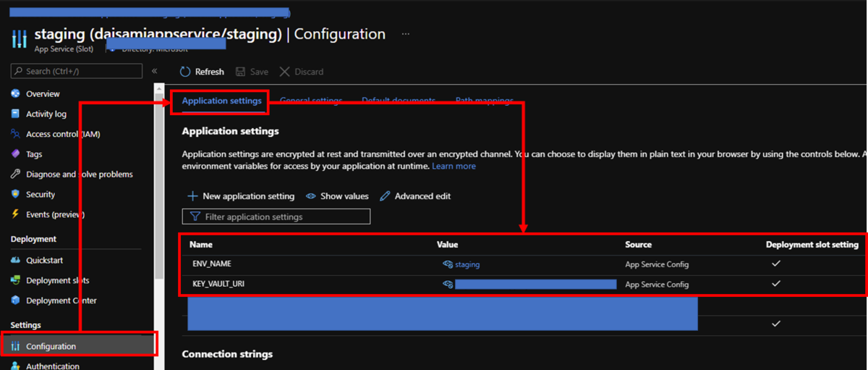Switch to Application settings tab

pyautogui.click(x=221, y=101)
